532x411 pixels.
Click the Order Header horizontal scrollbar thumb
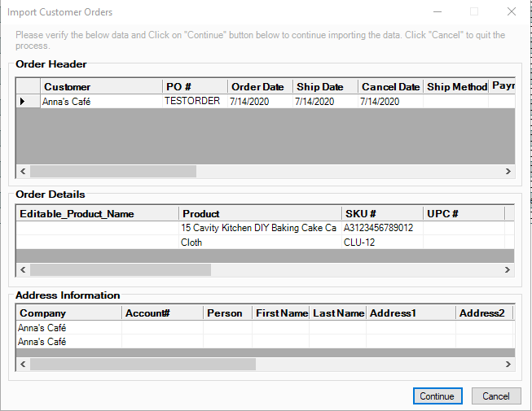113,172
